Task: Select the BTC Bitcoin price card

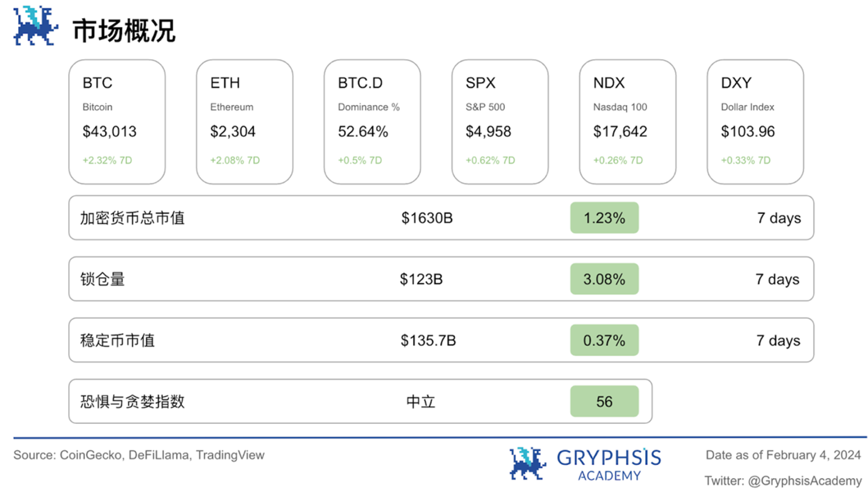Action: point(117,122)
